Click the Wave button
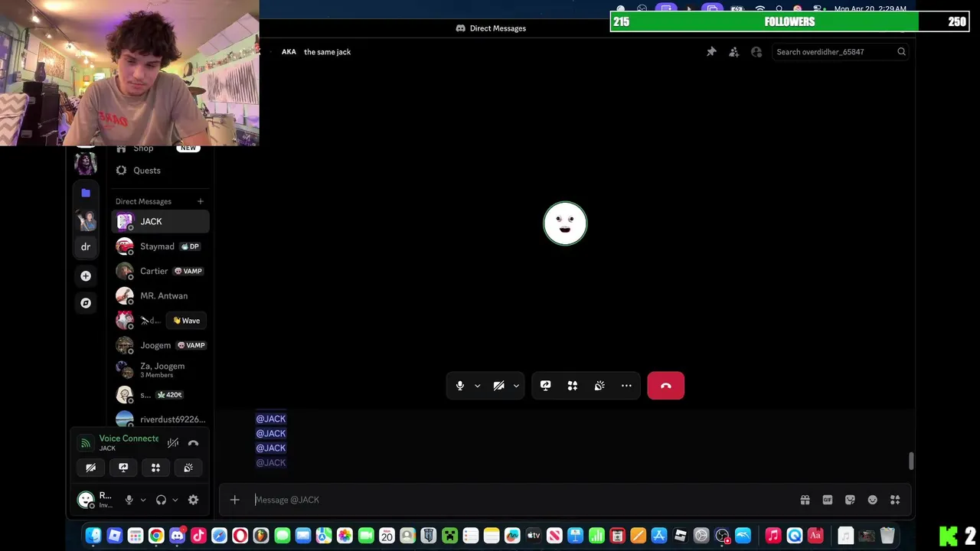 pos(186,321)
